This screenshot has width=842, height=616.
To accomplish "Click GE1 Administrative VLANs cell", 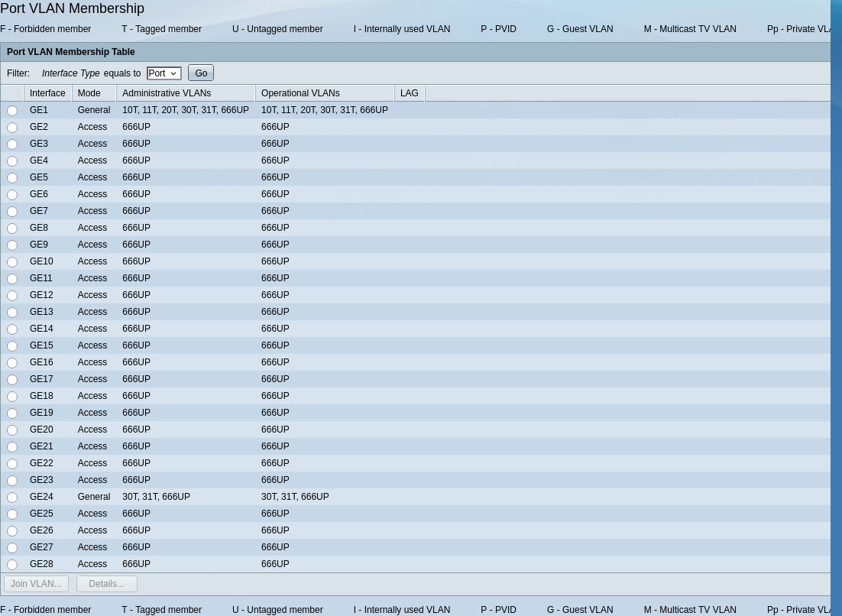I will [186, 110].
